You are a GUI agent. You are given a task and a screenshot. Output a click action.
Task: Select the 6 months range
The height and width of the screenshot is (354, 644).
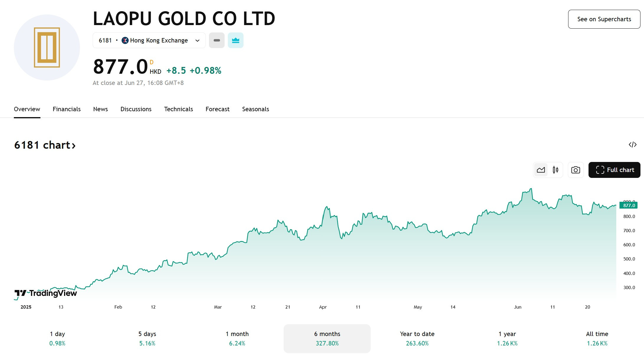[327, 339]
